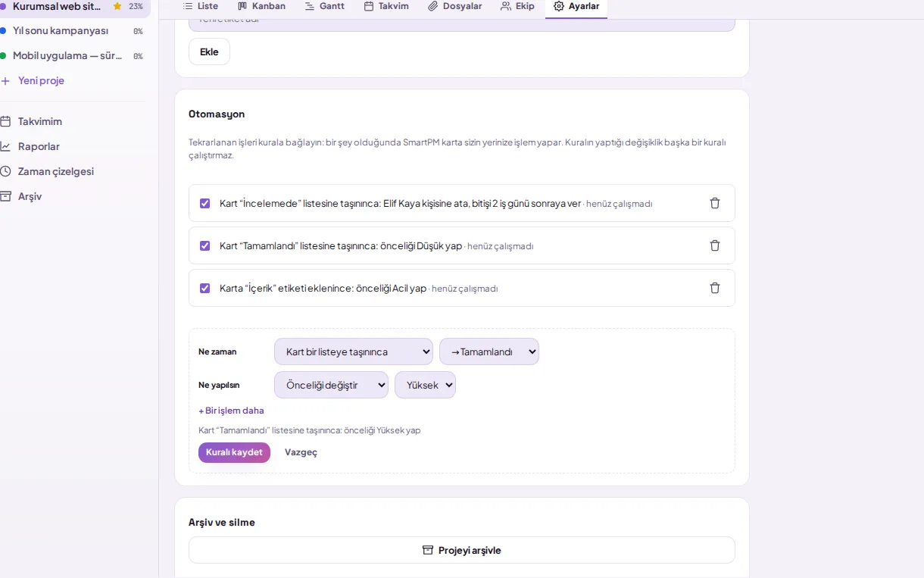Uncheck the "Tamamlandı" priority Düşük rule
The height and width of the screenshot is (578, 924).
[x=204, y=245]
